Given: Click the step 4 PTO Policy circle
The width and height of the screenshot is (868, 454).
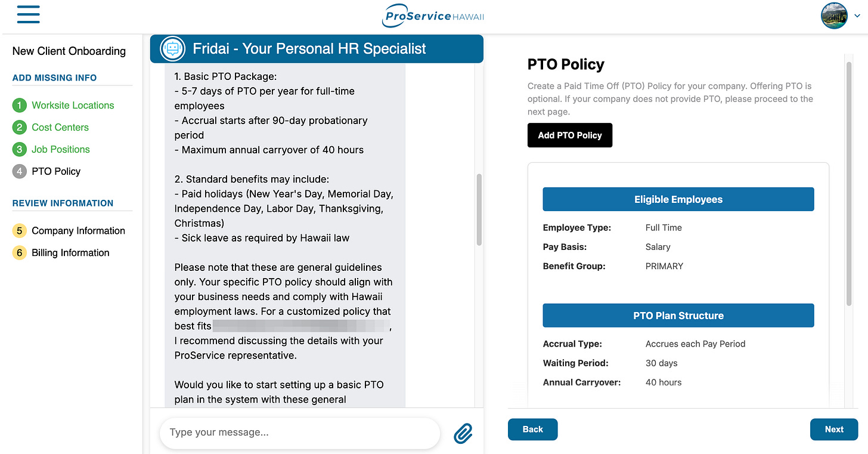Looking at the screenshot, I should (20, 172).
